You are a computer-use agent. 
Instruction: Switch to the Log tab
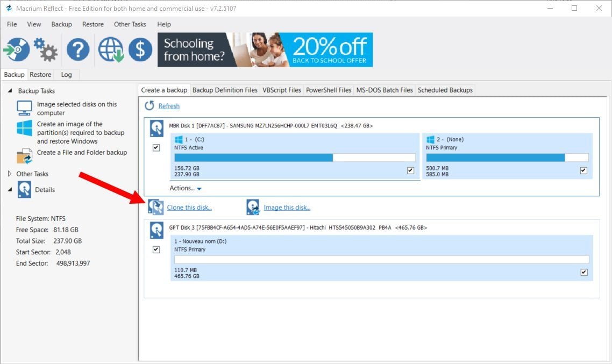pos(66,75)
